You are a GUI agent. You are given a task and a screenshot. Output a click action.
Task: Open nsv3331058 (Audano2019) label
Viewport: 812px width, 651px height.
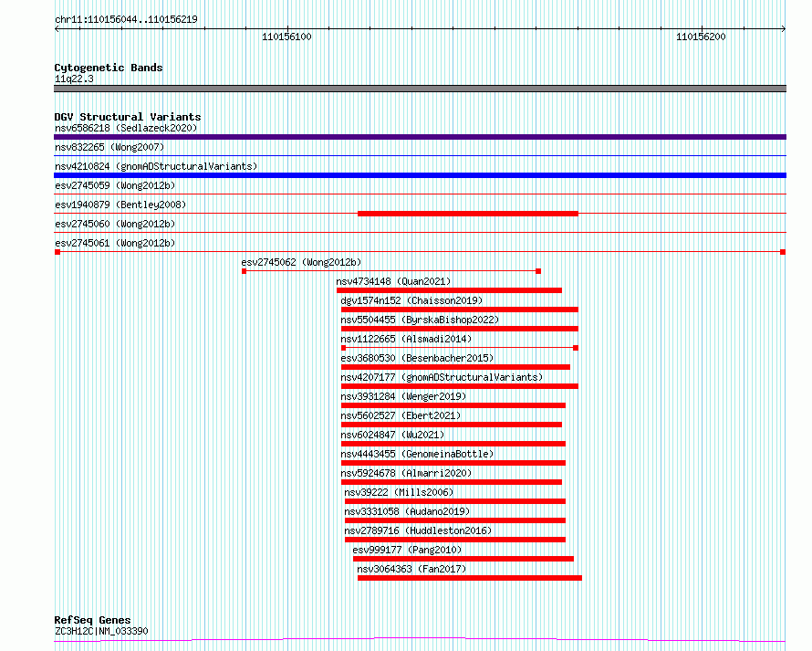407,511
